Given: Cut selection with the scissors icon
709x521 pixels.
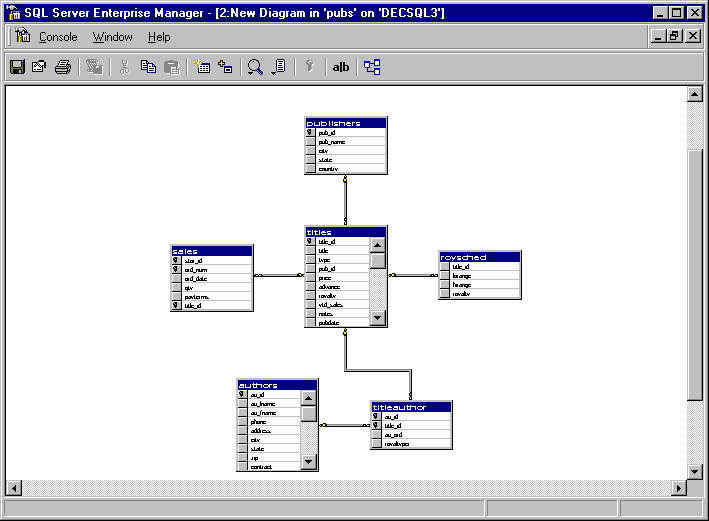Looking at the screenshot, I should point(124,67).
